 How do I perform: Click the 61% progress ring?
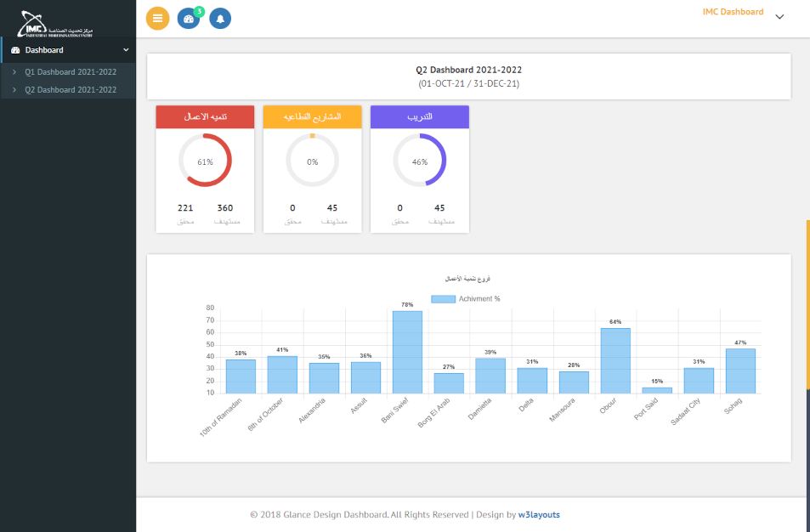204,160
